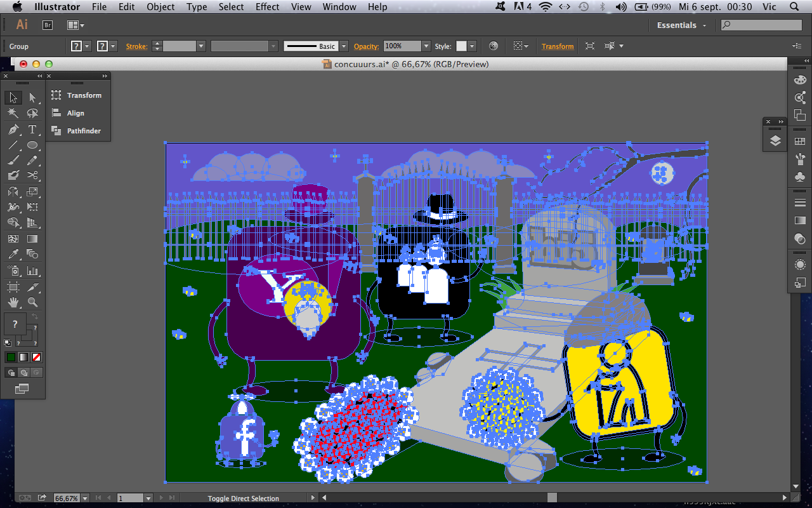Open the Effect menu
This screenshot has height=508, width=812.
pos(268,7)
